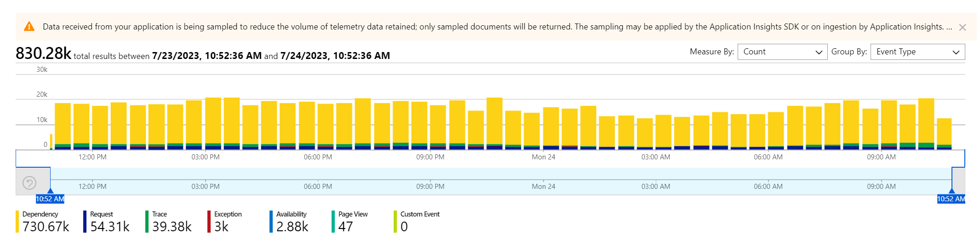Click the yellow Dependency color swatch
Image resolution: width=980 pixels, height=246 pixels.
17,222
